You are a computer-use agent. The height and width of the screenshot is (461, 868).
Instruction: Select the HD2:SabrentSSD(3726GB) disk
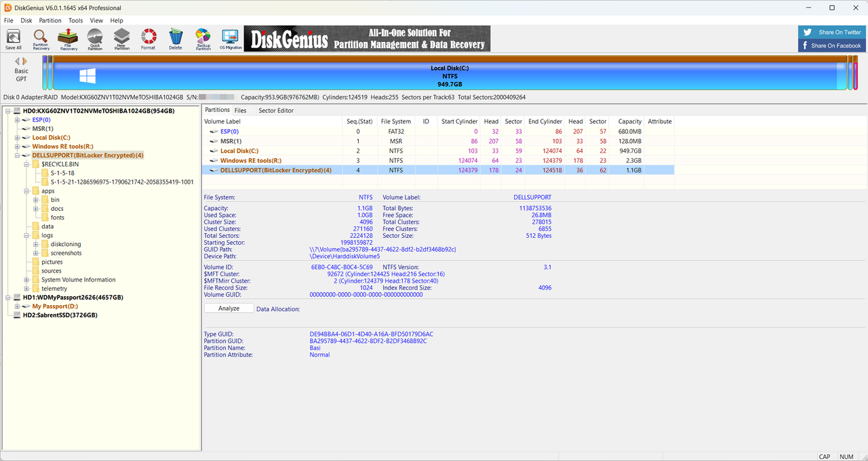coord(60,315)
